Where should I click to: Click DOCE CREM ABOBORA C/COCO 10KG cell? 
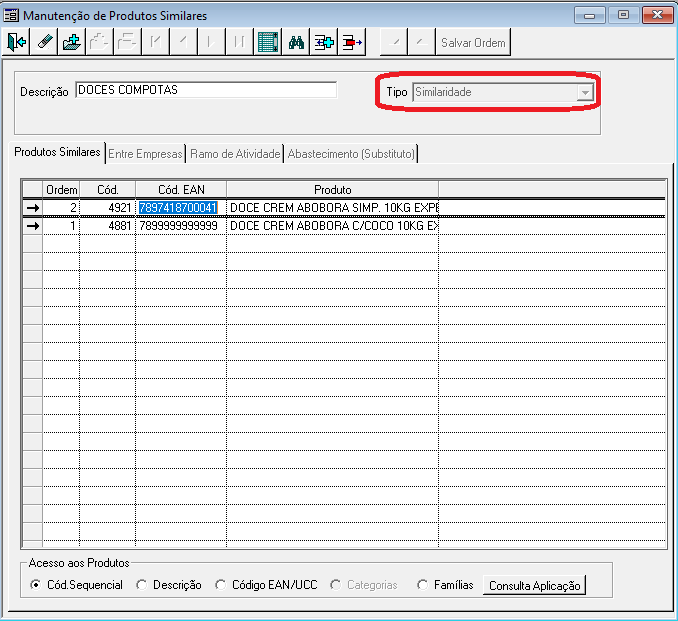pos(333,226)
